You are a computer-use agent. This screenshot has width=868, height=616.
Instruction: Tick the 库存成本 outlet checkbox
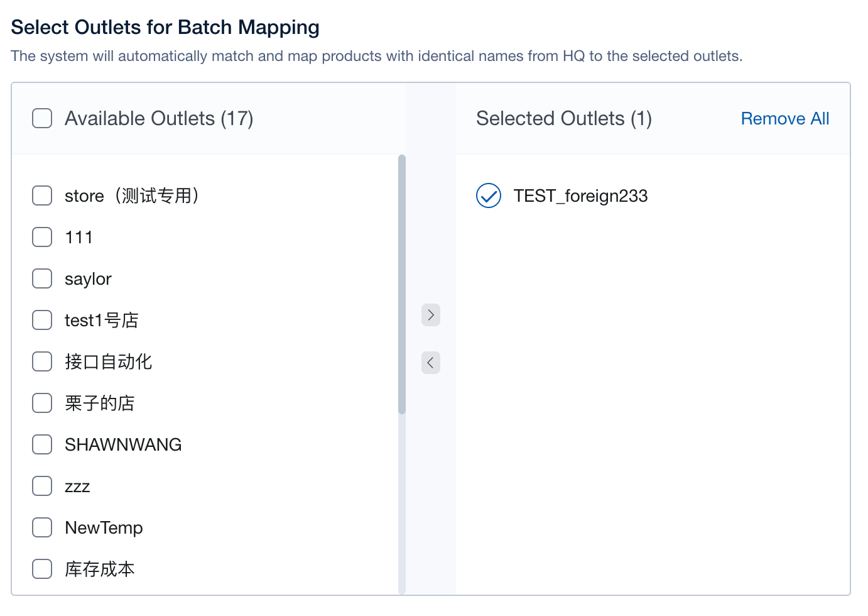42,569
